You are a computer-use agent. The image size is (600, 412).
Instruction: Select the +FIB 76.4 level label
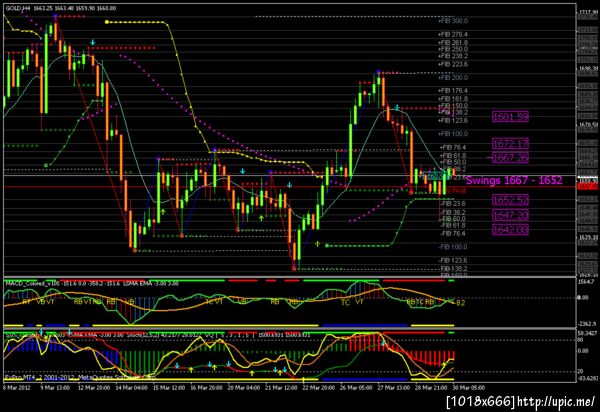click(x=453, y=147)
